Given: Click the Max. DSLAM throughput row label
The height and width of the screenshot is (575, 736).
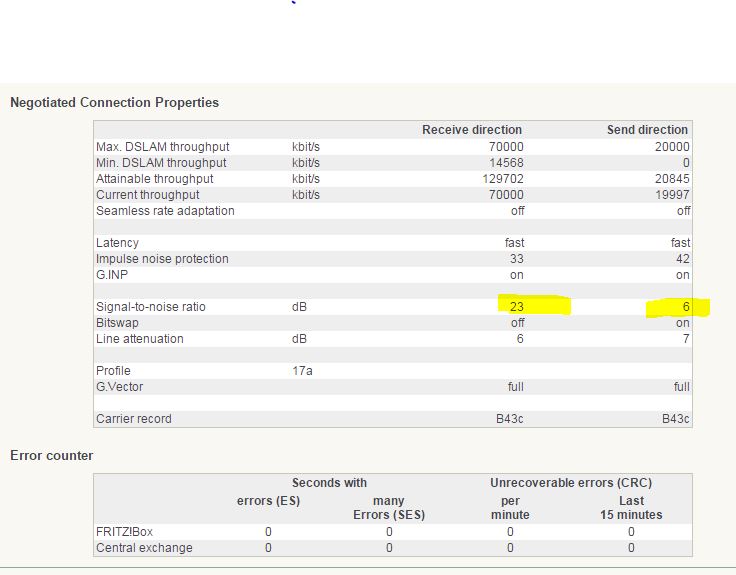Looking at the screenshot, I should (162, 147).
